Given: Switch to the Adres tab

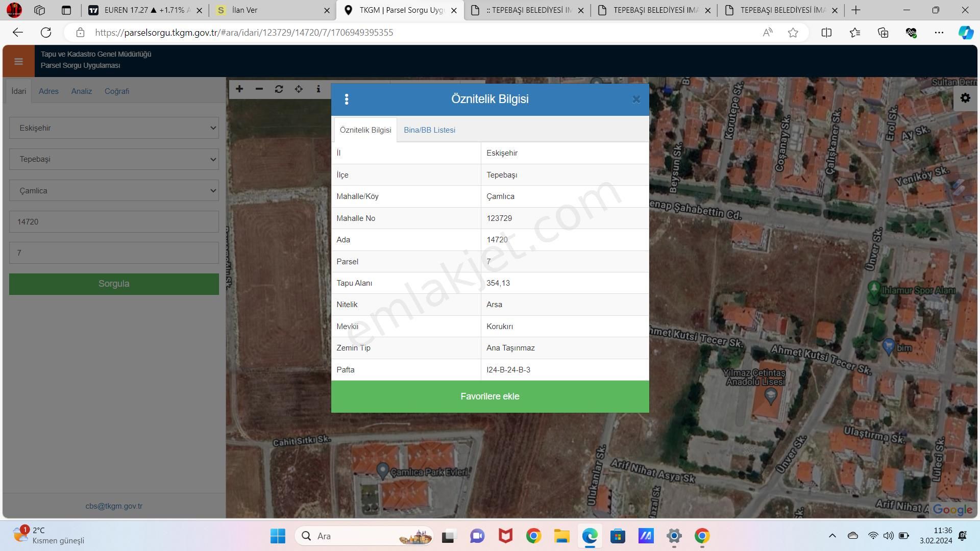Looking at the screenshot, I should pyautogui.click(x=48, y=91).
